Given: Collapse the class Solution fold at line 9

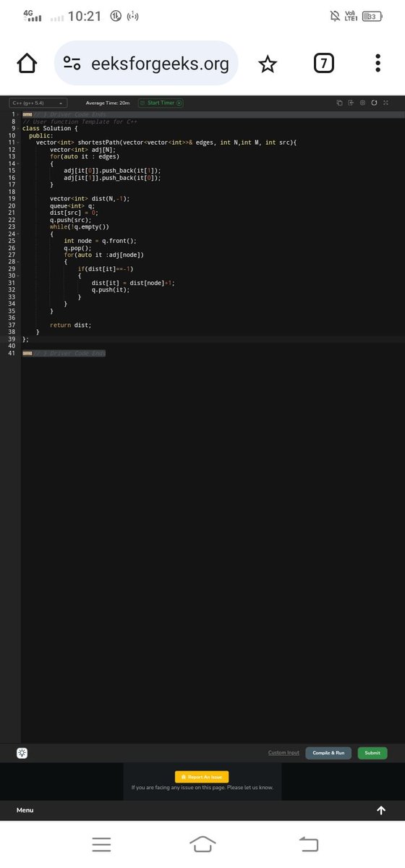Looking at the screenshot, I should (17, 128).
